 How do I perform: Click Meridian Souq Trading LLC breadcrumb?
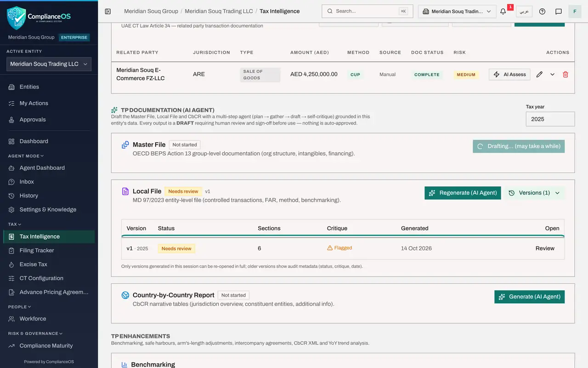(x=219, y=11)
